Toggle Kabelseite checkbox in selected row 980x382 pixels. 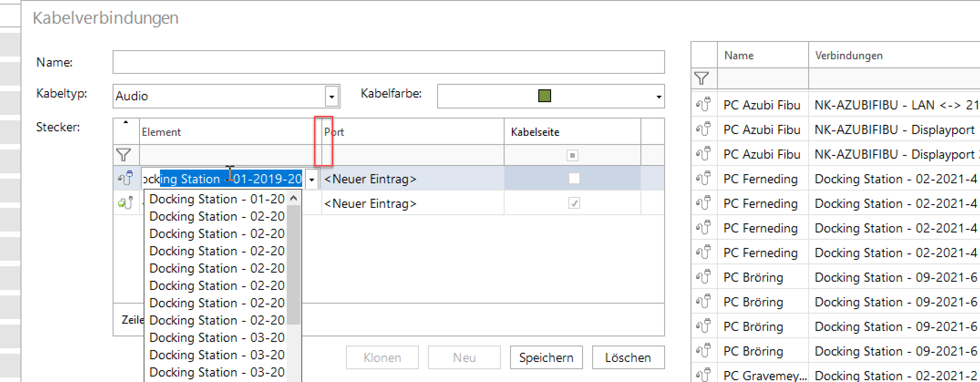[x=574, y=178]
